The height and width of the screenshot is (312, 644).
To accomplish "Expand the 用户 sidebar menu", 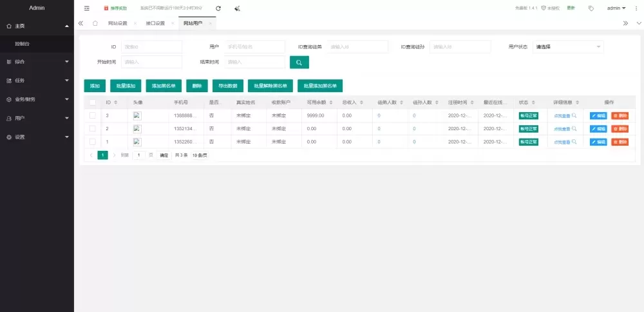I will point(37,119).
